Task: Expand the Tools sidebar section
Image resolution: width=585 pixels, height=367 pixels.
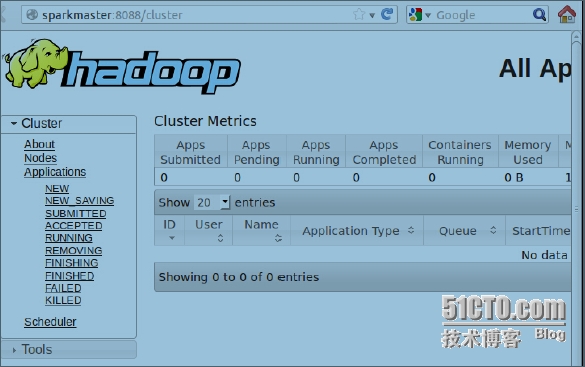Action: pos(69,349)
